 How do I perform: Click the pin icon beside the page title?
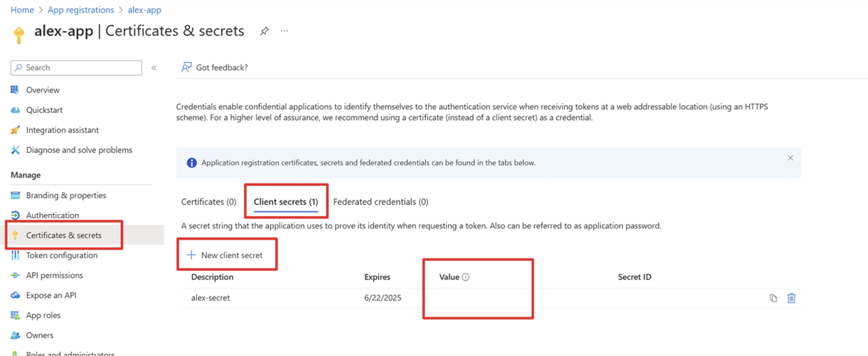click(264, 31)
